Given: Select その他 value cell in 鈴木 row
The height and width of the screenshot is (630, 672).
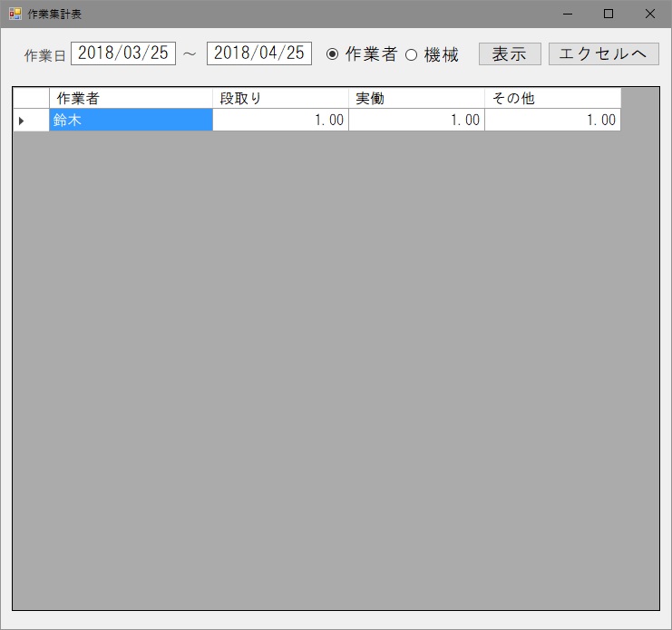Looking at the screenshot, I should (x=552, y=120).
